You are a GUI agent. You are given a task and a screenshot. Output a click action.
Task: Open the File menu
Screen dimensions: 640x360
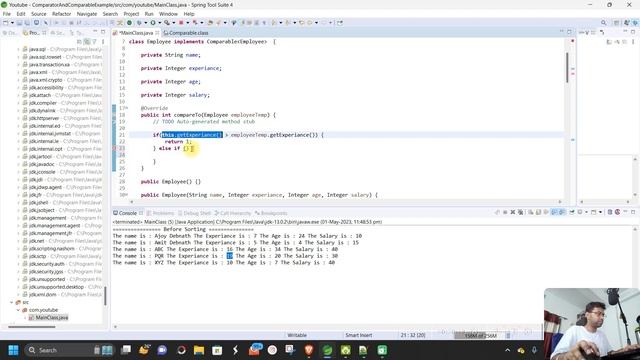7,13
